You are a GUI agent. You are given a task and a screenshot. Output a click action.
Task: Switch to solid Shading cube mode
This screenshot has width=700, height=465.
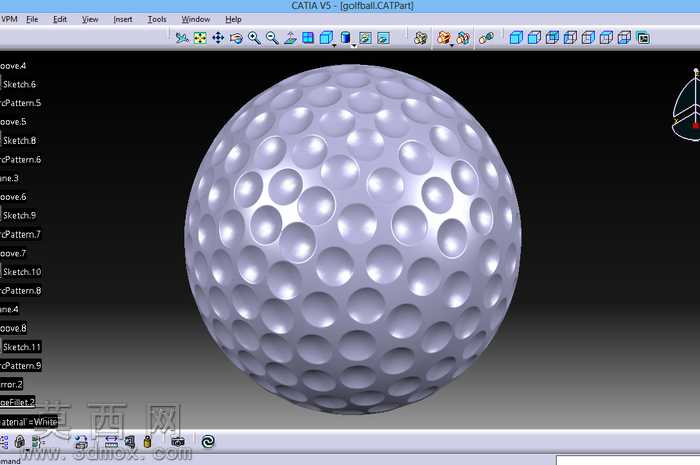pyautogui.click(x=516, y=38)
